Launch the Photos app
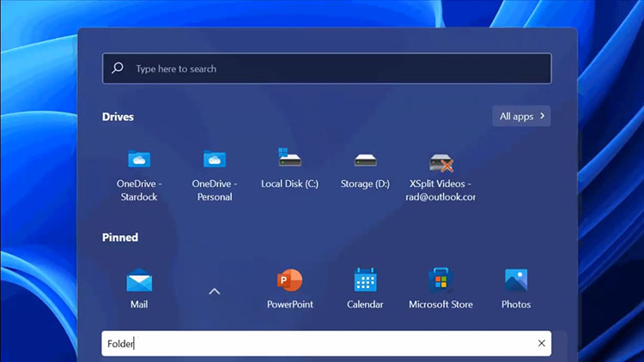The image size is (644, 362). 516,288
